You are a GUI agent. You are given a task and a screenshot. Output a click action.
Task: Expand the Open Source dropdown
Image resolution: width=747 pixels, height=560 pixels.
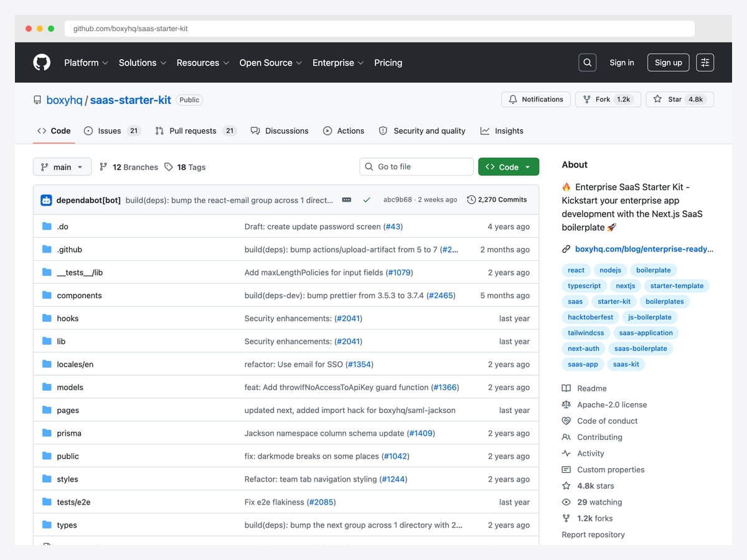pyautogui.click(x=271, y=62)
